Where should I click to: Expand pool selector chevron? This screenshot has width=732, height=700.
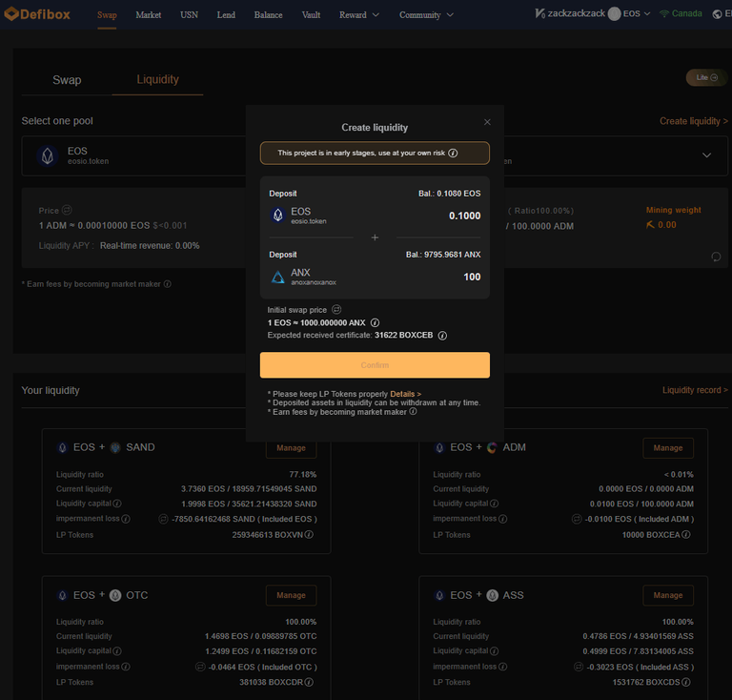pos(706,155)
